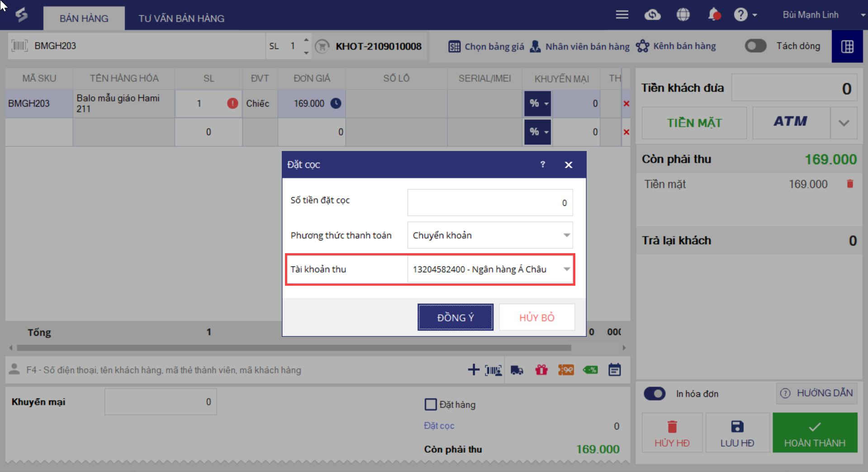Click the cloud sync icon

[652, 15]
